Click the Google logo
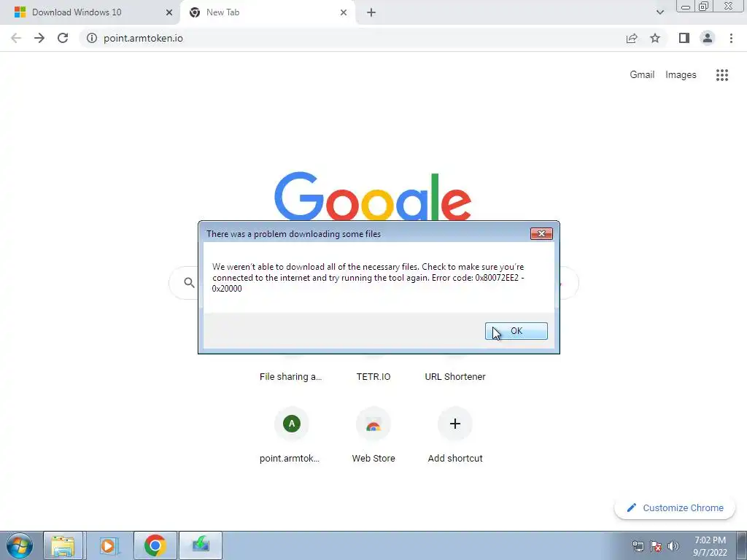747x560 pixels. tap(373, 197)
